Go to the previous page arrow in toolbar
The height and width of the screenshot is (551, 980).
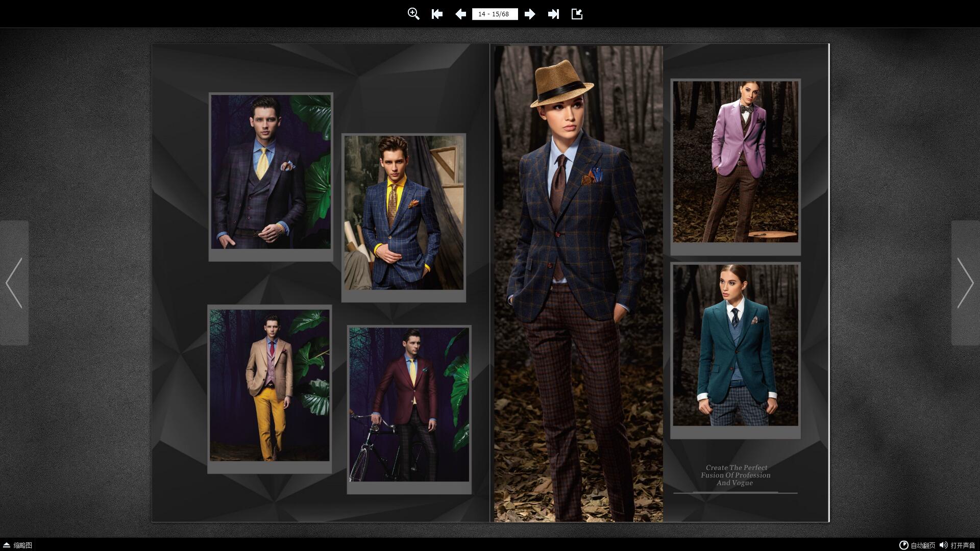[460, 14]
